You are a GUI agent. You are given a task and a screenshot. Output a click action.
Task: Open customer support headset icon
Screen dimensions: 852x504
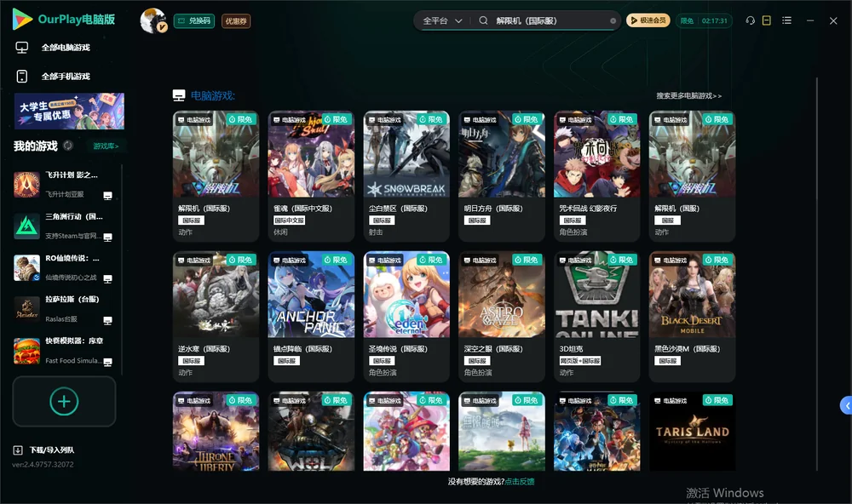(x=751, y=20)
